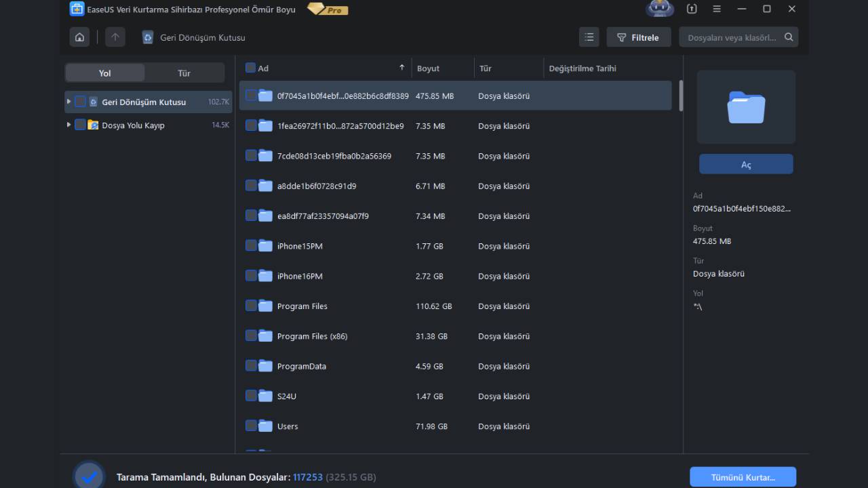Switch to the Tür tab

coord(184,73)
